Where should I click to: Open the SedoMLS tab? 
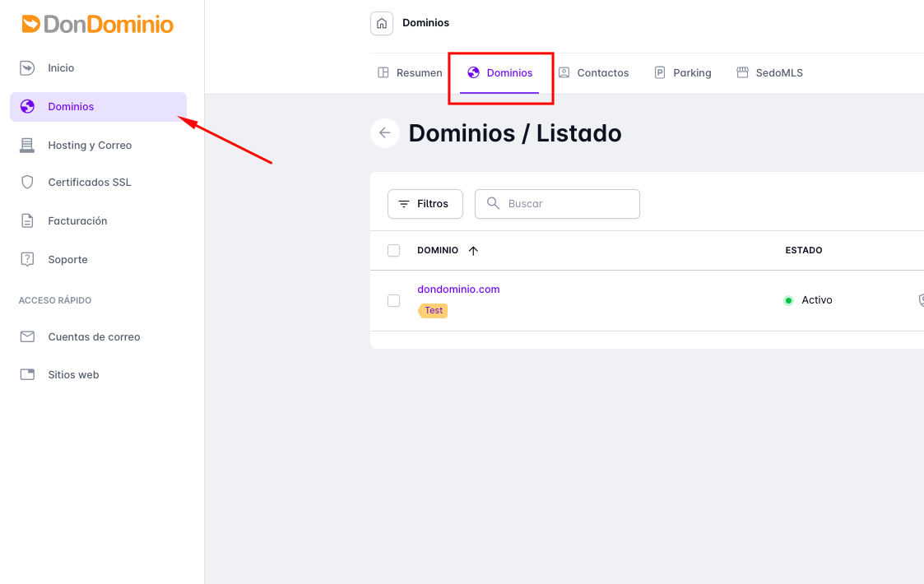click(769, 73)
